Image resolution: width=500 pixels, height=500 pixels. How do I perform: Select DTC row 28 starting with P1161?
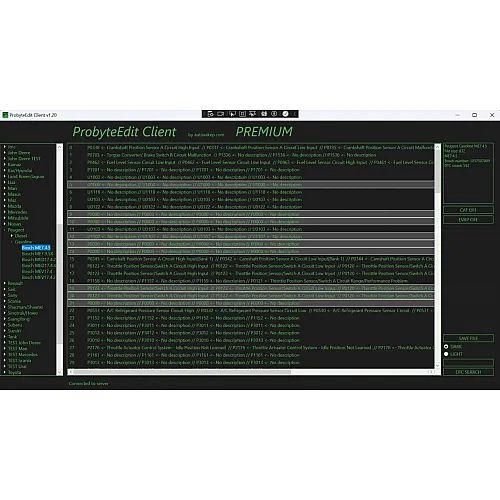[251, 355]
